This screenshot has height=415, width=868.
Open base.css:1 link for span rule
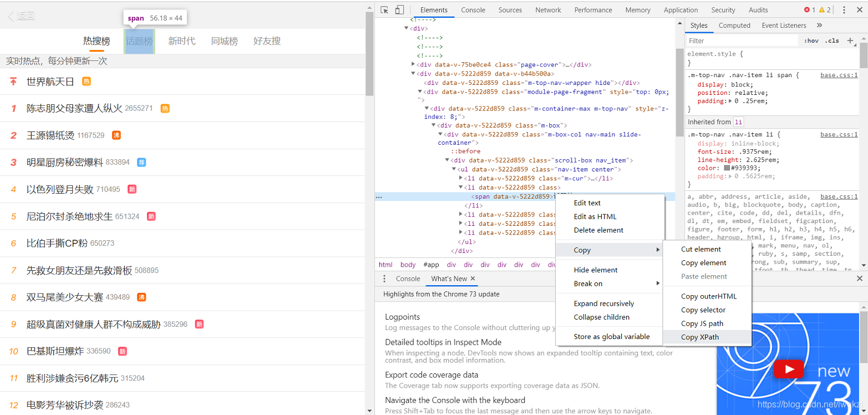[x=839, y=75]
